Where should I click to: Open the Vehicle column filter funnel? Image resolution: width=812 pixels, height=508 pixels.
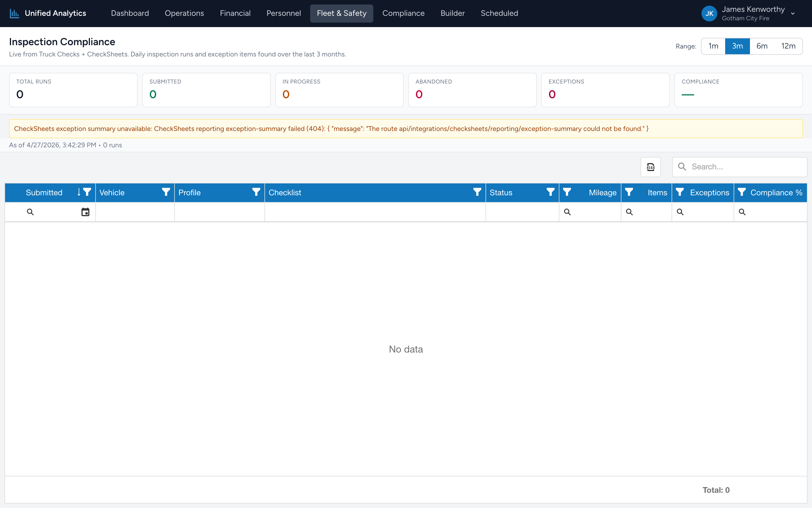click(x=166, y=192)
